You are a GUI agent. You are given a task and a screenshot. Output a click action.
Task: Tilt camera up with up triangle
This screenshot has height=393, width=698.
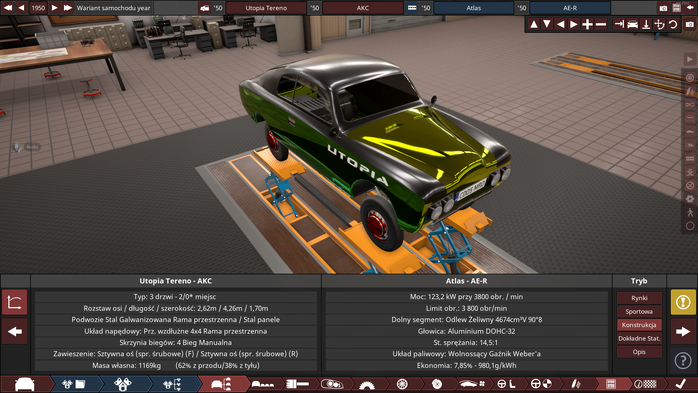pyautogui.click(x=534, y=24)
